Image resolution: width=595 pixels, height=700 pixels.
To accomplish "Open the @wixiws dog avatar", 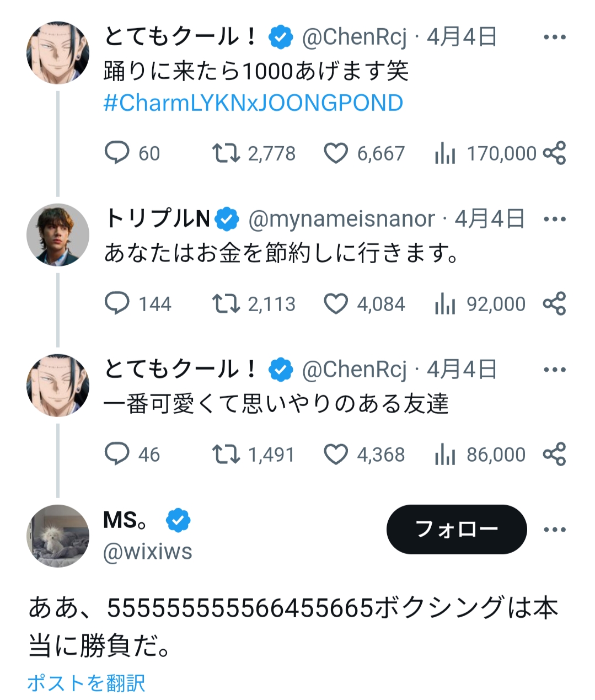I will point(58,536).
